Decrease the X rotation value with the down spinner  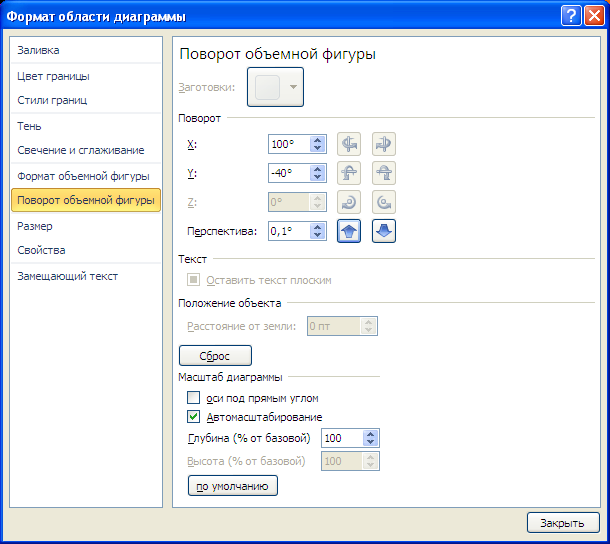click(x=317, y=148)
